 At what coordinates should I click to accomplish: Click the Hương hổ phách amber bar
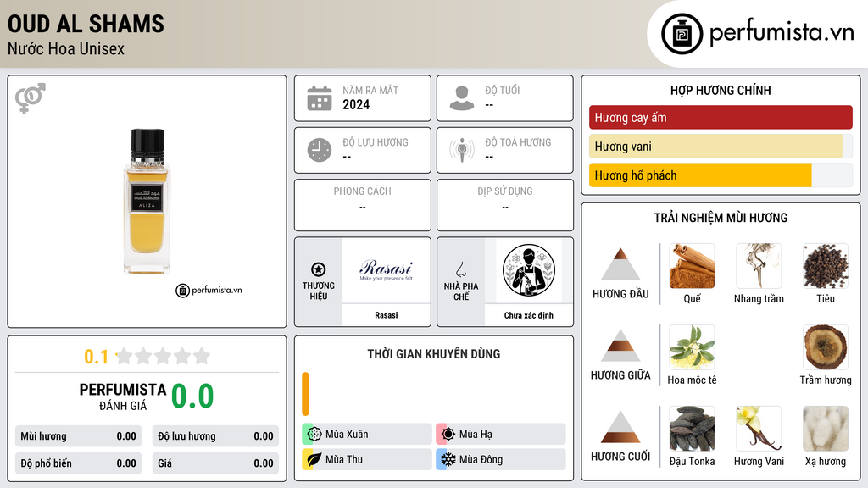[700, 175]
